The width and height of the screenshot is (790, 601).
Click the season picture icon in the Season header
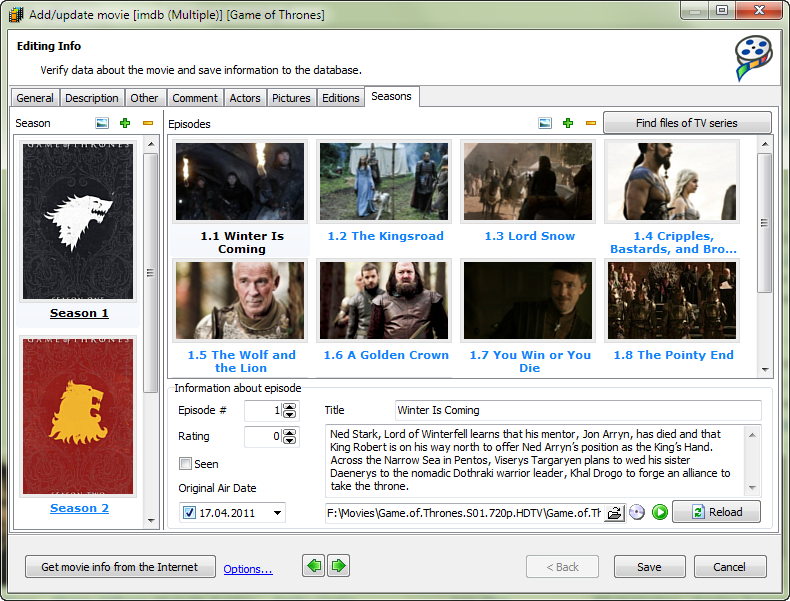pyautogui.click(x=102, y=123)
